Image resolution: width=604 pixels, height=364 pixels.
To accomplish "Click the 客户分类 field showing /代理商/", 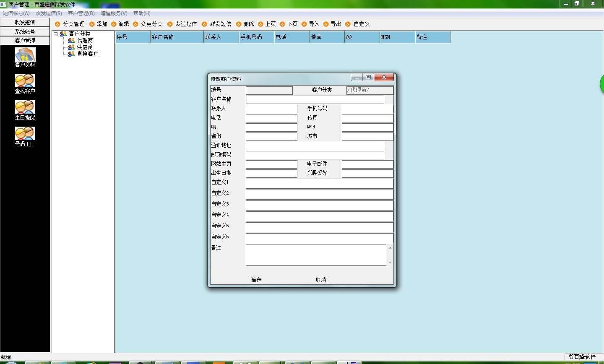I will tap(370, 90).
